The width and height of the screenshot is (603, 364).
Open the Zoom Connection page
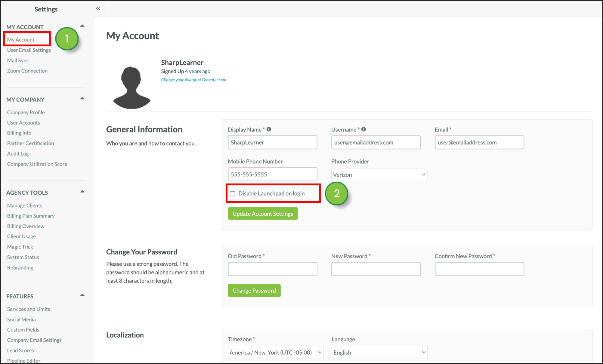(27, 71)
